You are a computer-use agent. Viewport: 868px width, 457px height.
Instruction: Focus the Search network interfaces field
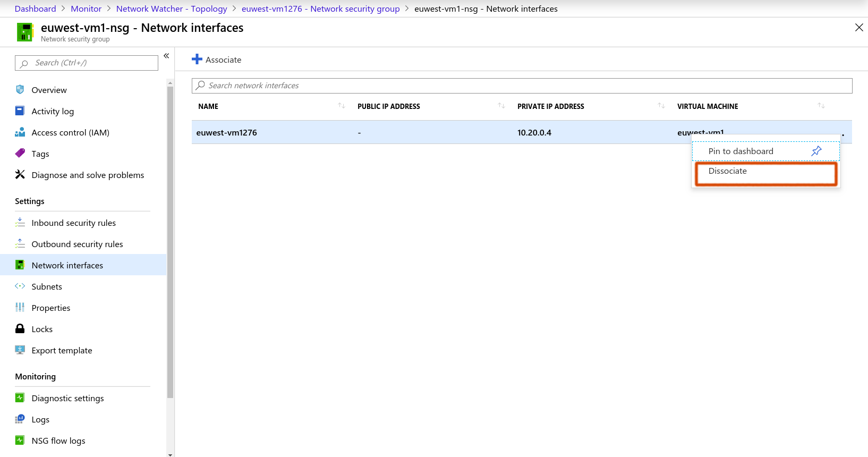pyautogui.click(x=522, y=86)
